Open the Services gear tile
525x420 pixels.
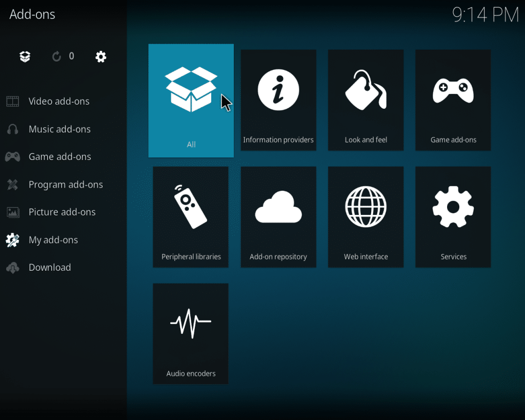tap(453, 216)
